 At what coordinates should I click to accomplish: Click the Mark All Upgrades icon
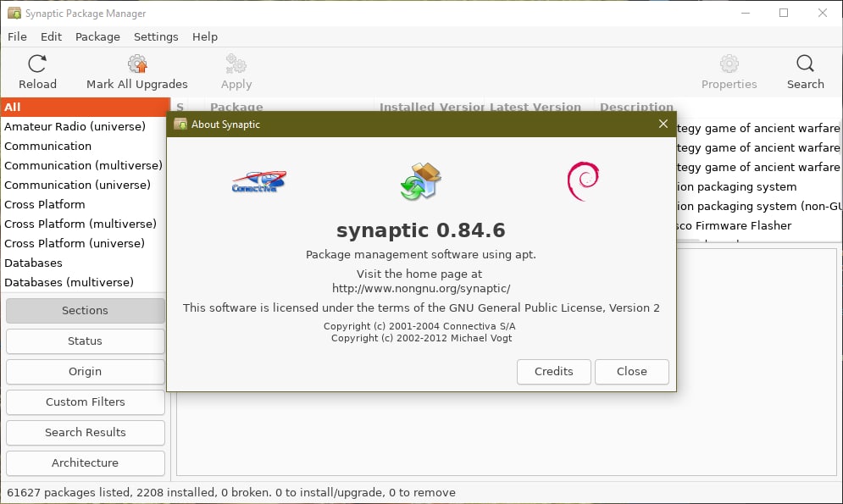(137, 64)
